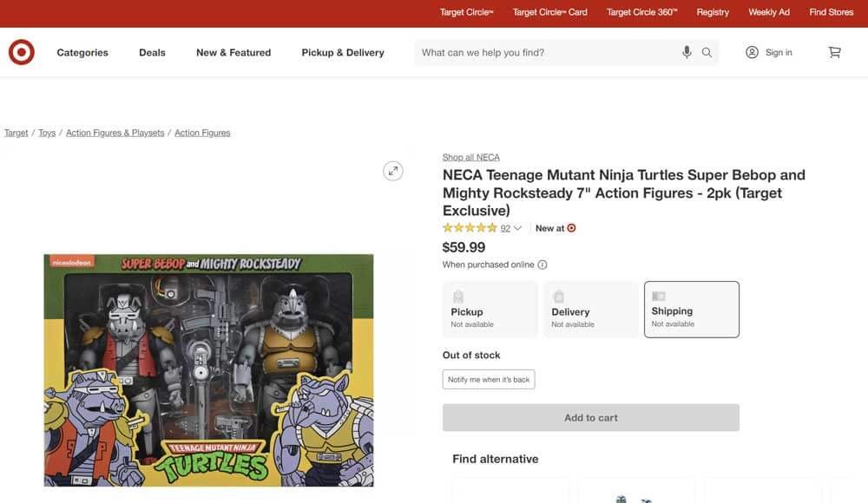
Task: Click the 'Notify me when it's back' button
Action: [x=489, y=379]
